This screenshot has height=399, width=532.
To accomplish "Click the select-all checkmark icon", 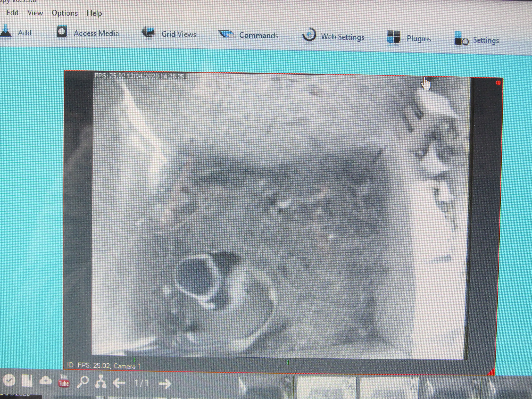I will pyautogui.click(x=9, y=380).
